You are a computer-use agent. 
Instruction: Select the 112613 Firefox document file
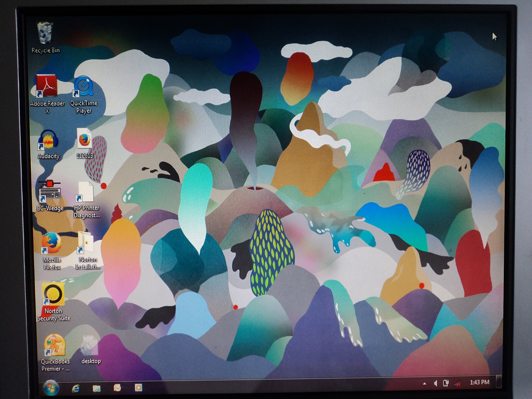[x=84, y=139]
